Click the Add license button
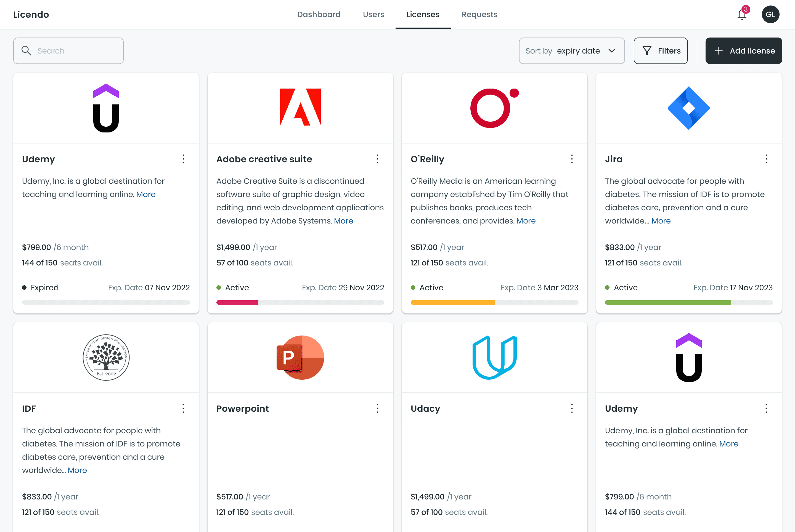 tap(743, 51)
